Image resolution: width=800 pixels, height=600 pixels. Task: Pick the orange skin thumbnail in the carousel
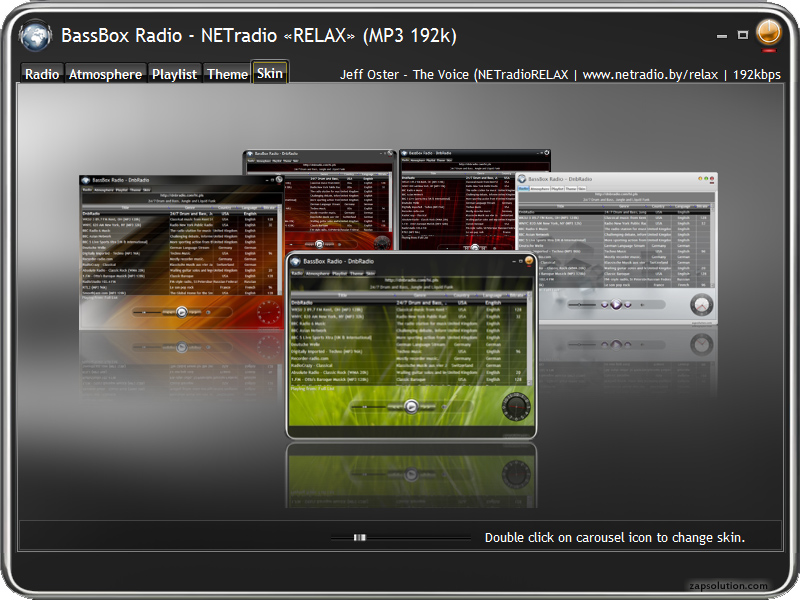point(181,253)
